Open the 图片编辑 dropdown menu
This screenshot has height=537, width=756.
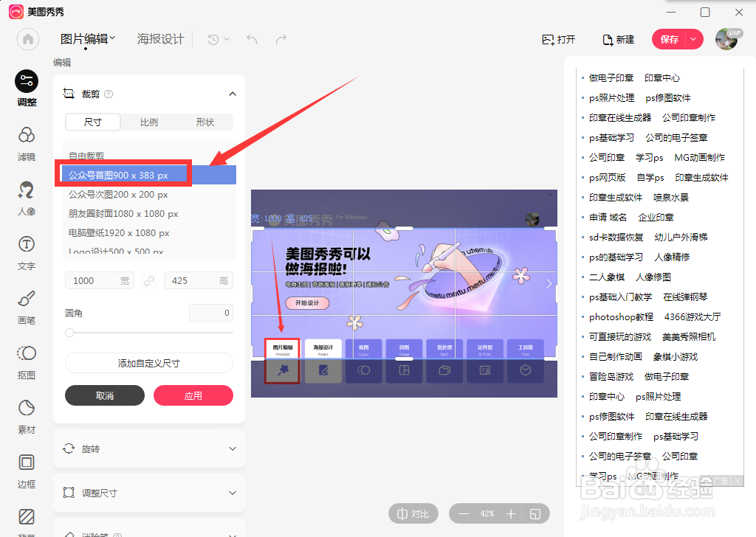coord(88,39)
